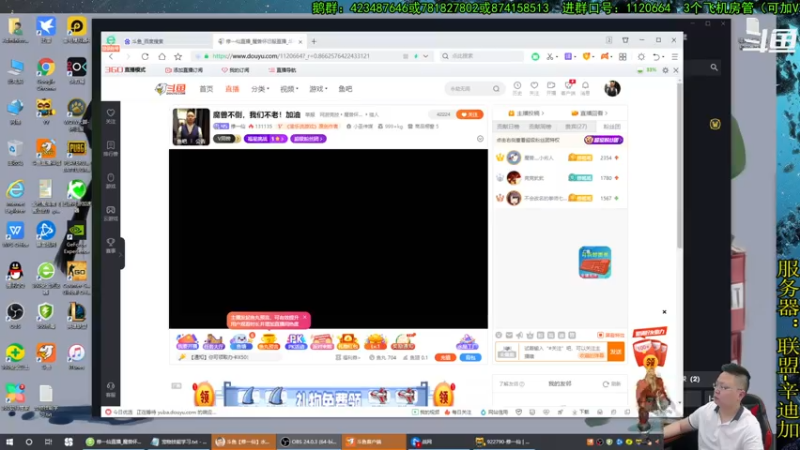Click refresh 刷新 in 我的友邻 panel
800x450 pixels.
611,384
